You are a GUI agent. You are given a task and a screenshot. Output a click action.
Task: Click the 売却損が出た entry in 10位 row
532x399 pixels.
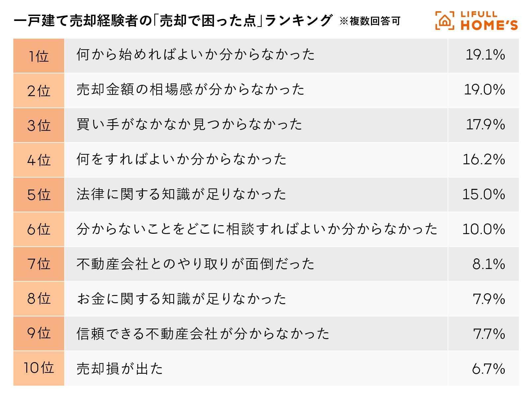tap(120, 369)
